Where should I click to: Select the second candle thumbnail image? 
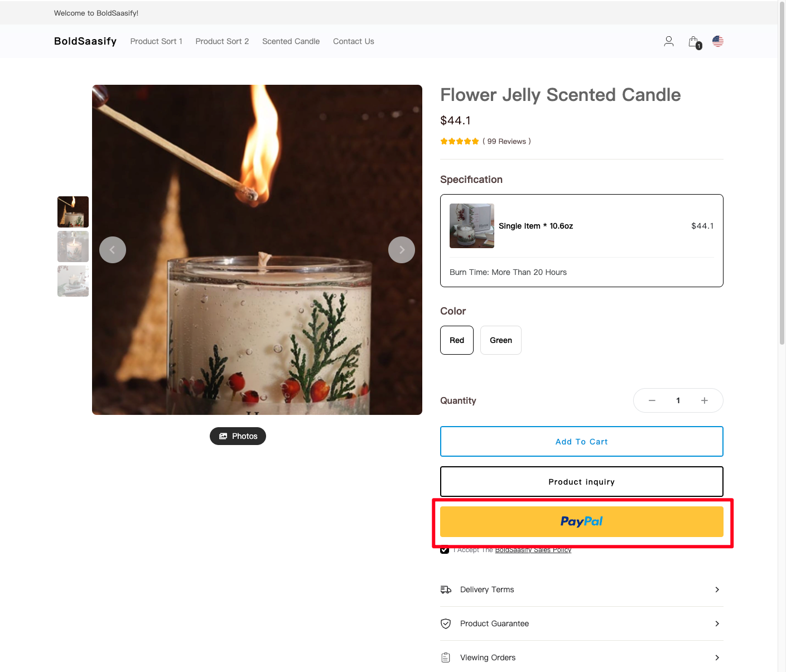(x=73, y=246)
